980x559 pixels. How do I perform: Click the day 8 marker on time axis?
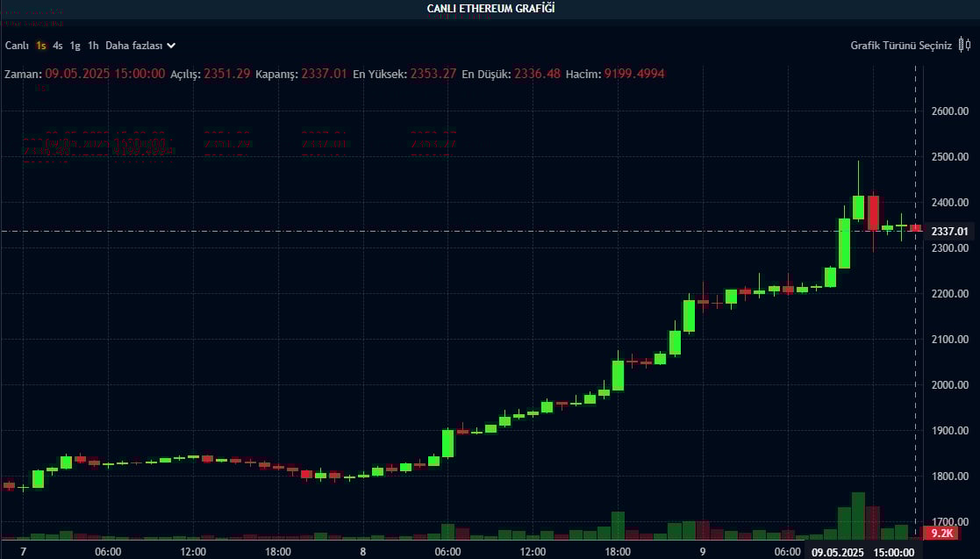[362, 552]
